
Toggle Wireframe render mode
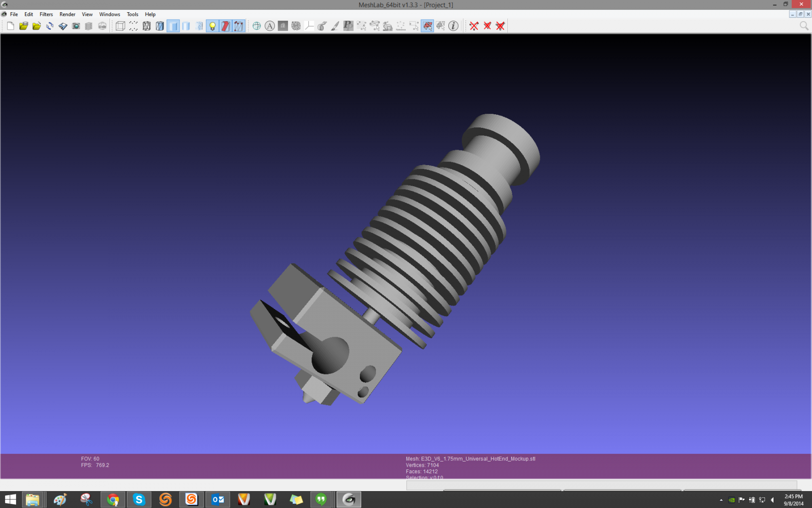pyautogui.click(x=147, y=26)
